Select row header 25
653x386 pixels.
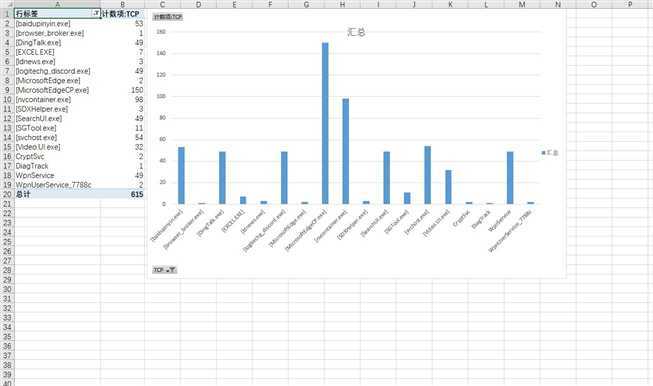click(x=7, y=242)
